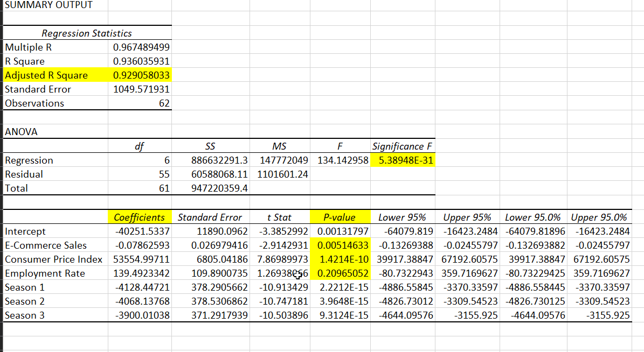Select the highlighted Significance F value
Viewport: 644px width, 352px height.
click(x=403, y=159)
